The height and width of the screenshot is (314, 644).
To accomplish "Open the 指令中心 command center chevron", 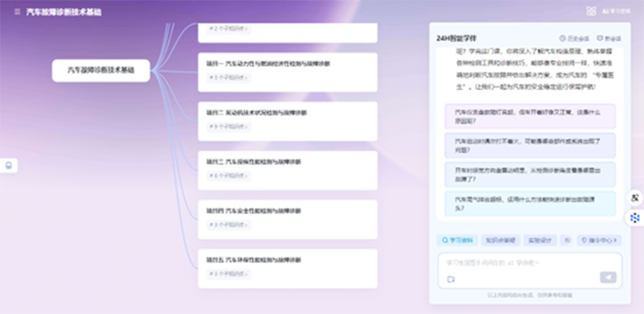I will coord(599,241).
